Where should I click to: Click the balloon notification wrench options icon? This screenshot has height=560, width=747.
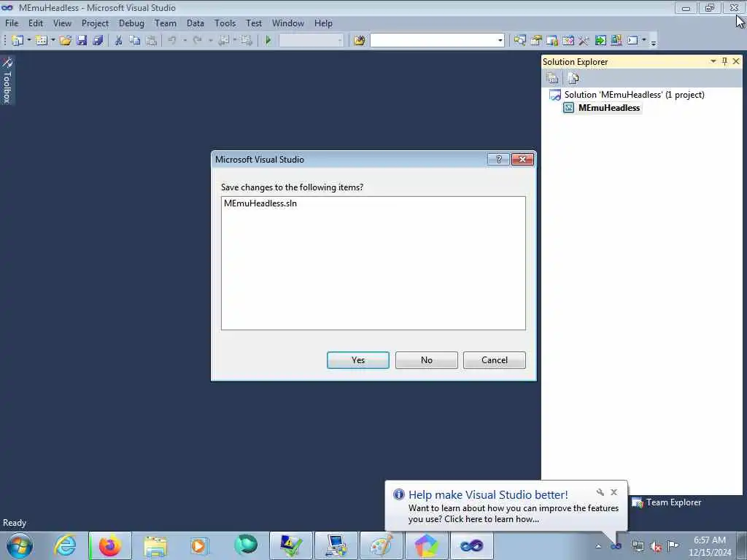tap(600, 492)
